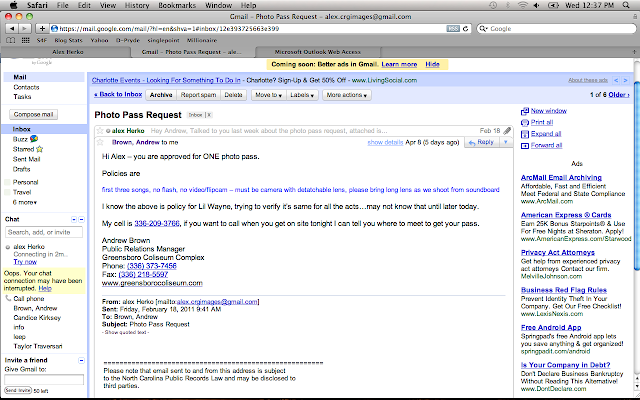Open Time Machine status icon
The image size is (640, 400).
pyautogui.click(x=493, y=5)
